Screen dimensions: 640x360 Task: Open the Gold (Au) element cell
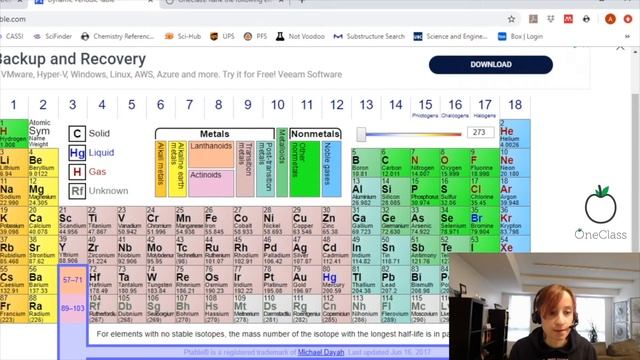(307, 280)
